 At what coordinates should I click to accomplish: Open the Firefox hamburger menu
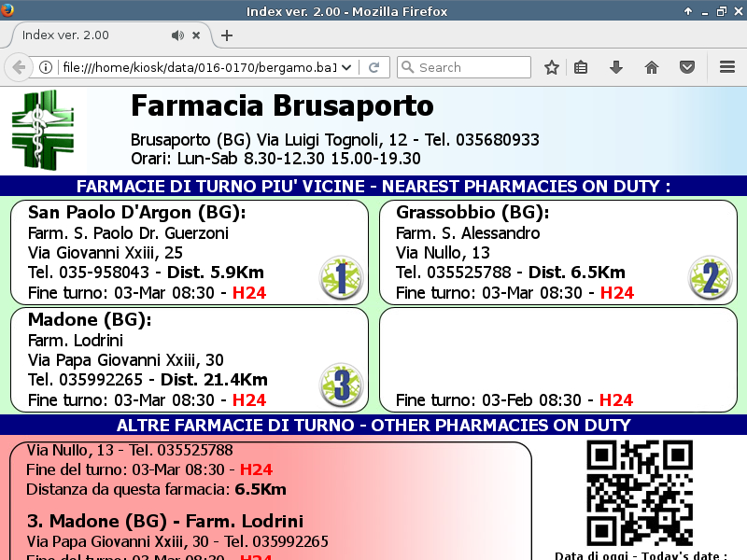click(x=727, y=67)
